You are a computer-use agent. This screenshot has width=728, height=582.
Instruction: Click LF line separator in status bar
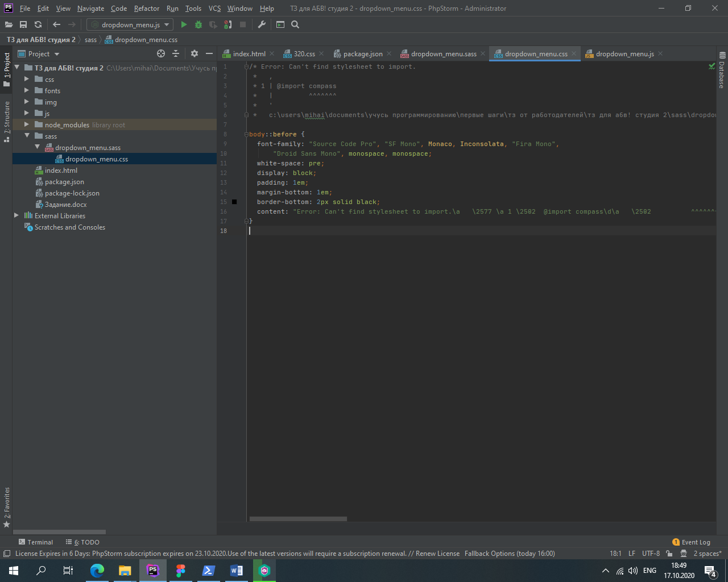pyautogui.click(x=632, y=554)
